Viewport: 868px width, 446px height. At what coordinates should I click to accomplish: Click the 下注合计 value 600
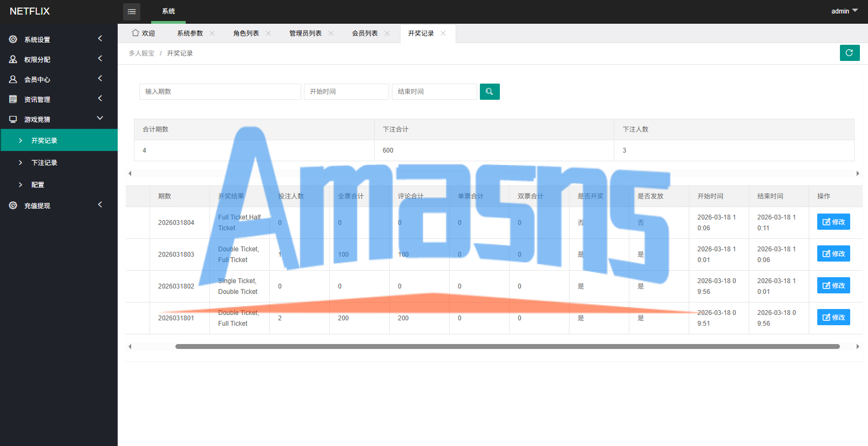pos(388,150)
